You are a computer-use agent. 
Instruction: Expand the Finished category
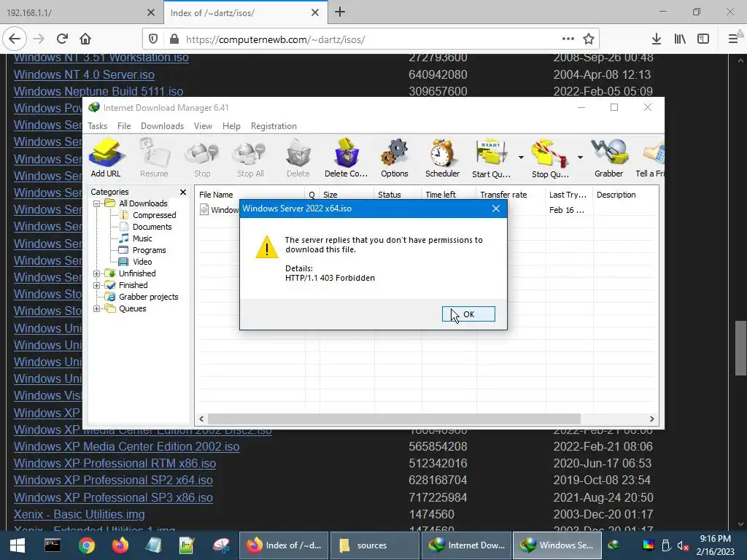[x=97, y=285]
